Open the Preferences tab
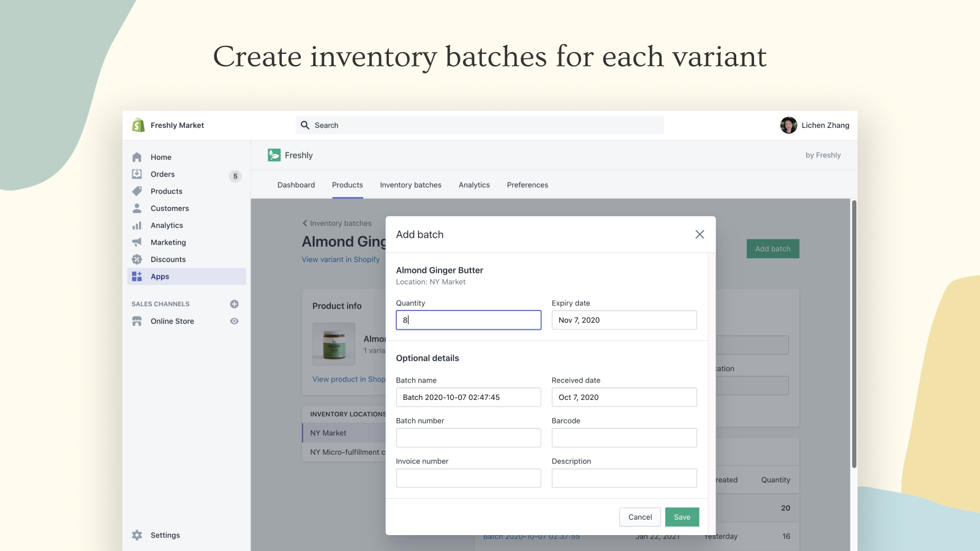Viewport: 980px width, 551px height. 527,185
